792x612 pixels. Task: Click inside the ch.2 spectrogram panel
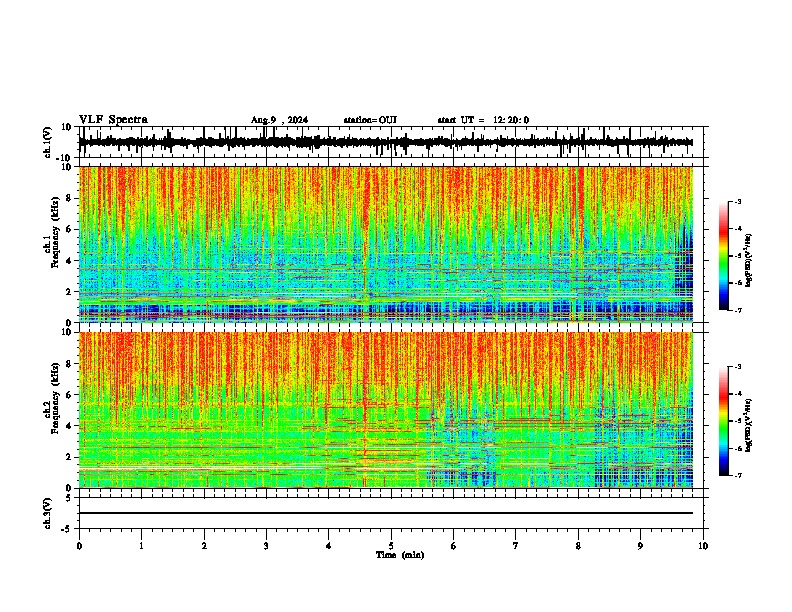coord(386,410)
